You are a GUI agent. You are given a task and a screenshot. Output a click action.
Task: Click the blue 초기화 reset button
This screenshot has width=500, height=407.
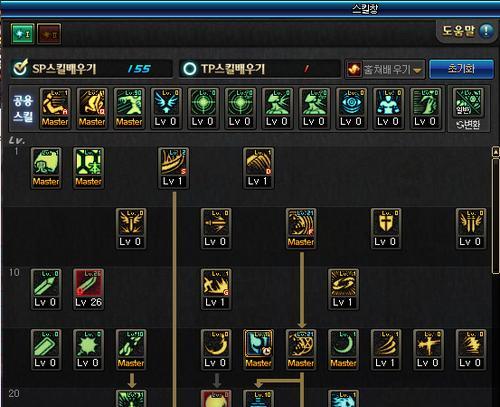tap(461, 69)
